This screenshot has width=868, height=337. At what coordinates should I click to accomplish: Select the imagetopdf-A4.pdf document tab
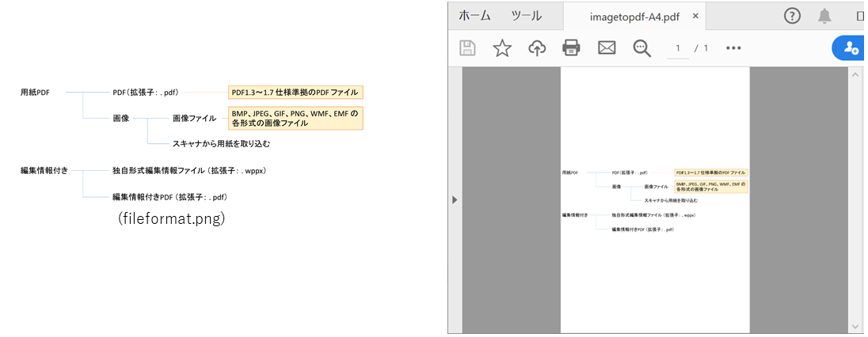pos(633,16)
